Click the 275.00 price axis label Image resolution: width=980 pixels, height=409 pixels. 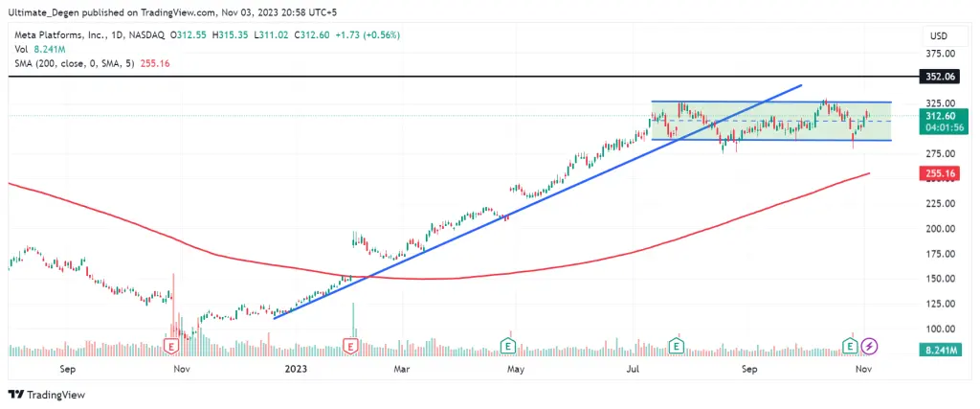tap(940, 154)
